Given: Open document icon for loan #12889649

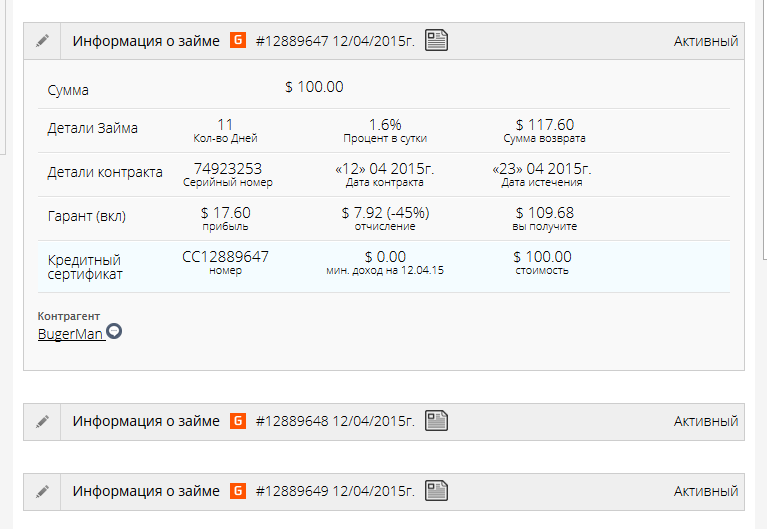Looking at the screenshot, I should click(436, 491).
